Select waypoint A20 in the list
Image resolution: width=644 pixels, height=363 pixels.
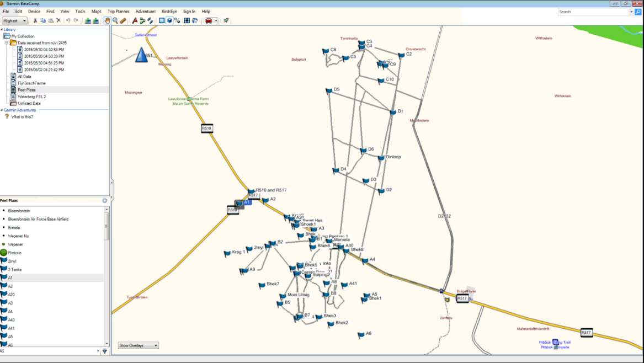11,295
